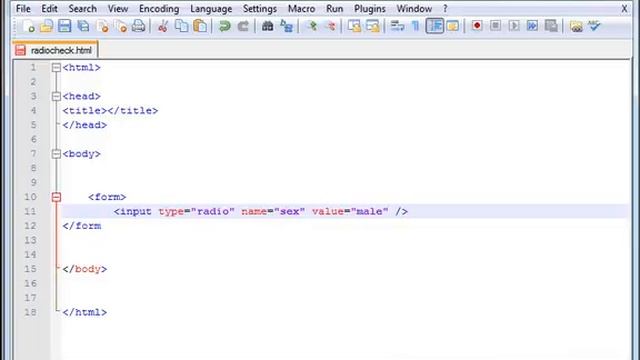Open user-defined language dialog icon
The width and height of the screenshot is (640, 360).
pos(453,26)
